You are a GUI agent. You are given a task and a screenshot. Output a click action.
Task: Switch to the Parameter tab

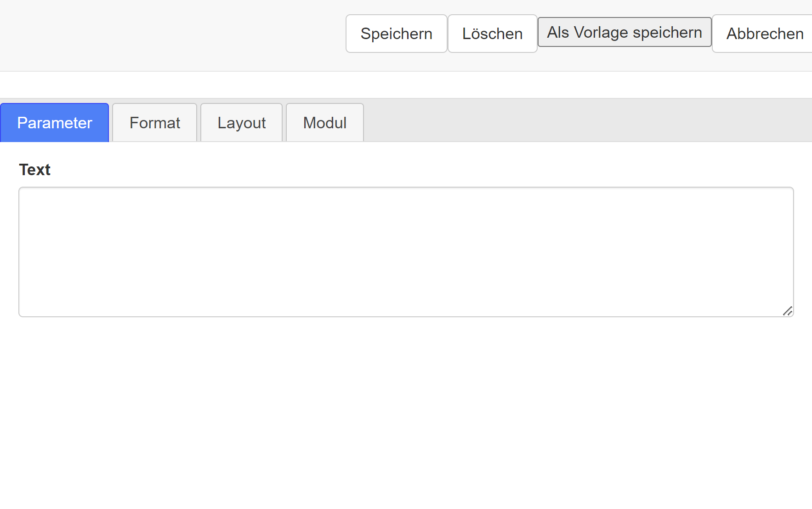point(55,123)
